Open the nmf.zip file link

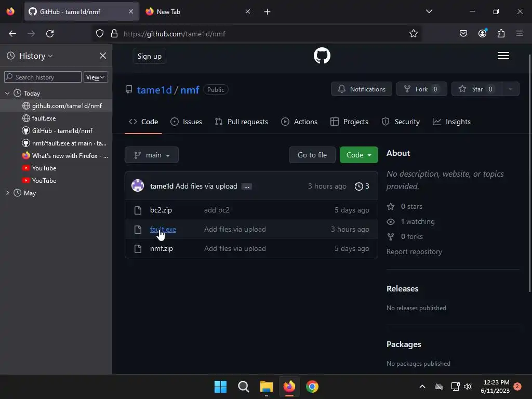click(162, 248)
